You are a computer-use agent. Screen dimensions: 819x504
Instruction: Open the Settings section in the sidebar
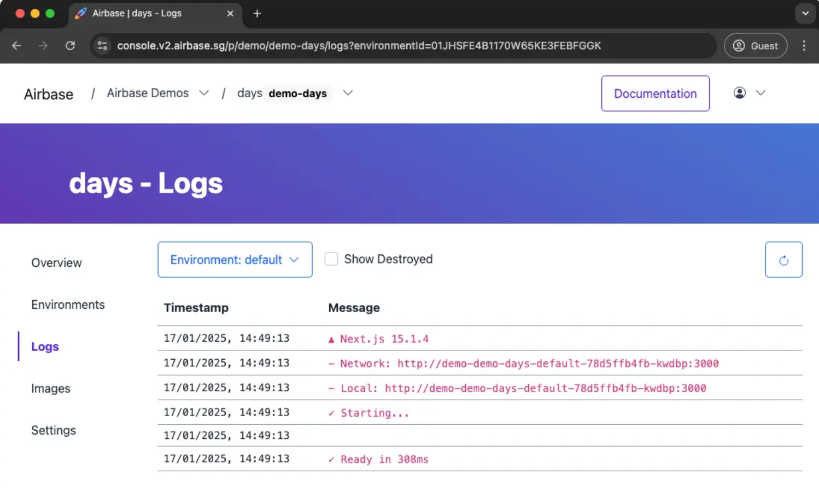click(x=53, y=430)
